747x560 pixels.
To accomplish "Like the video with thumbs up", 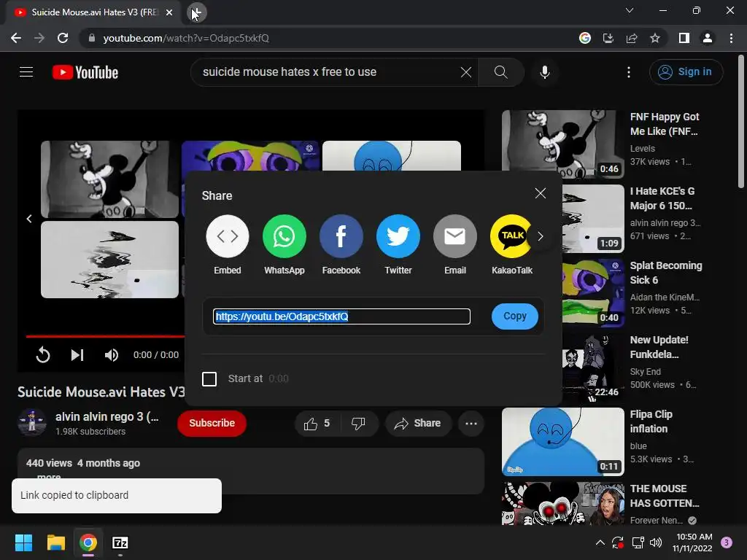I will tap(317, 424).
